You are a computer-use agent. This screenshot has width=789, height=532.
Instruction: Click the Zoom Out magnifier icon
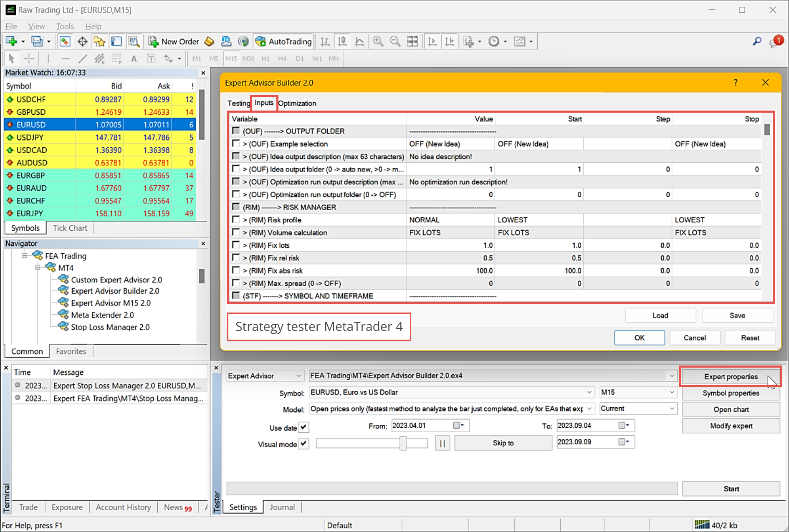[x=395, y=41]
